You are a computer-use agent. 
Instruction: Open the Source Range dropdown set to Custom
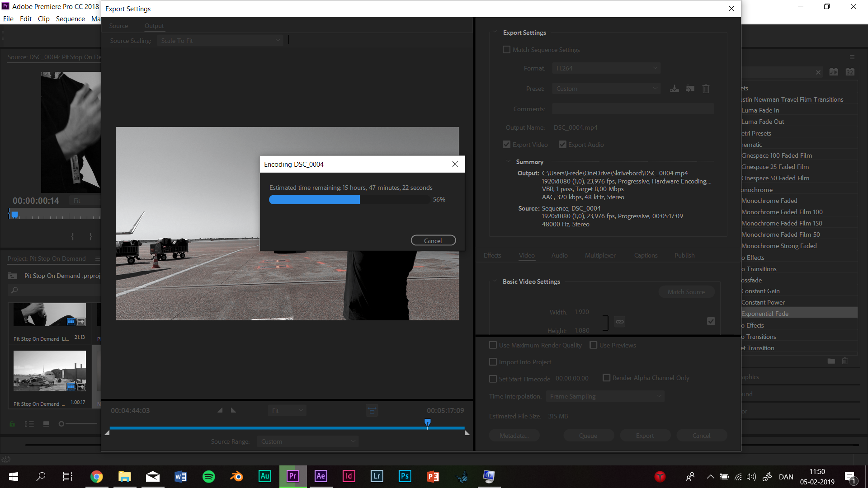coord(307,441)
